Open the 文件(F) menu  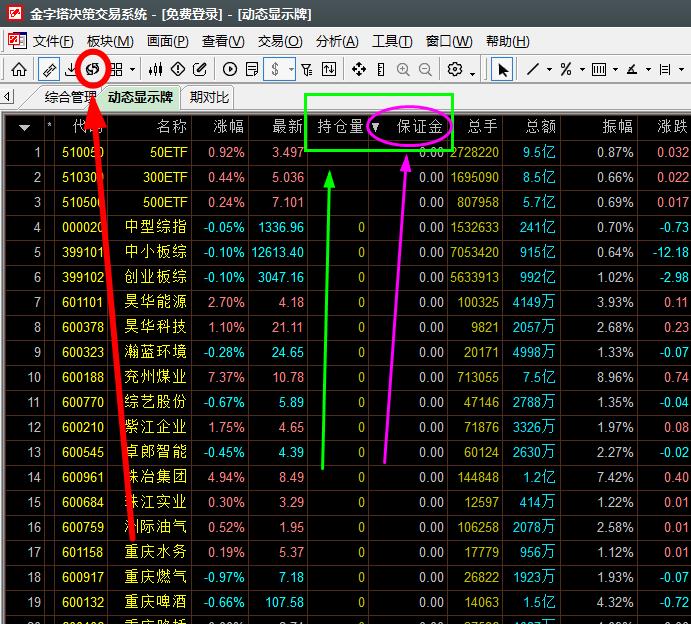pyautogui.click(x=53, y=41)
